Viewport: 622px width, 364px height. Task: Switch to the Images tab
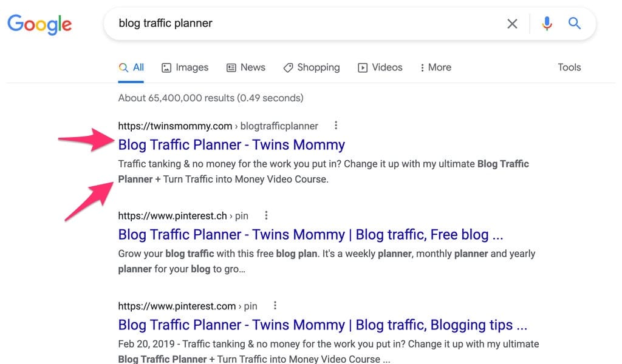pyautogui.click(x=185, y=67)
